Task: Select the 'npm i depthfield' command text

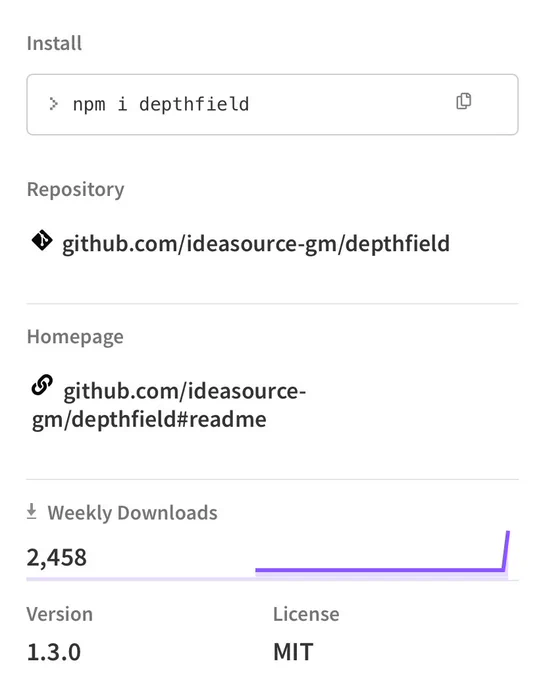Action: [161, 105]
